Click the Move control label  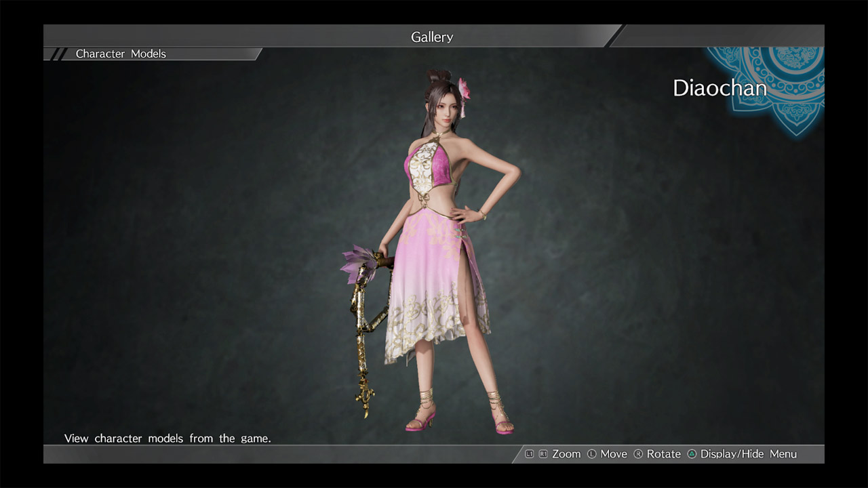[614, 453]
